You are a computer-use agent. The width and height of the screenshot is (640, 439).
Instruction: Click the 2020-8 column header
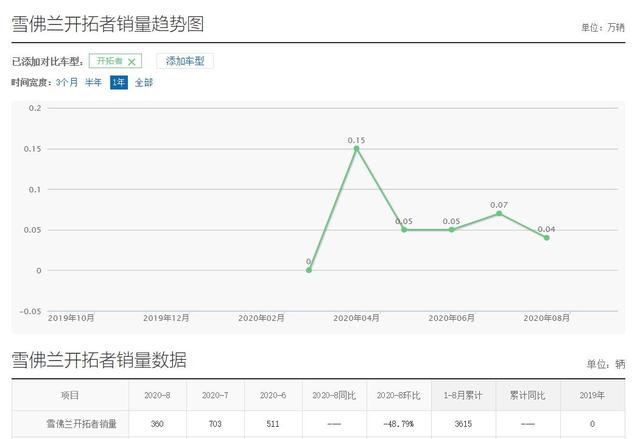click(x=157, y=395)
